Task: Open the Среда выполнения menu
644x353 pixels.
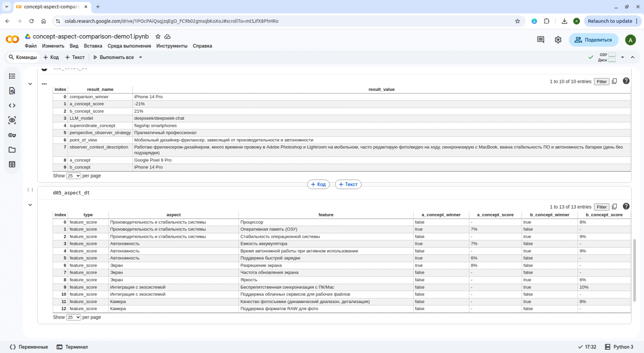Action: point(129,46)
